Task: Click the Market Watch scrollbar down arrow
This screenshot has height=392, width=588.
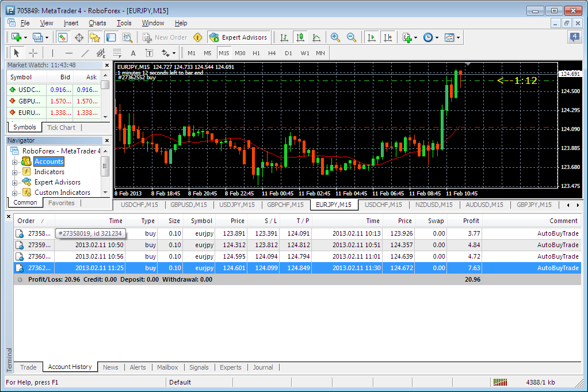Action: (x=105, y=117)
